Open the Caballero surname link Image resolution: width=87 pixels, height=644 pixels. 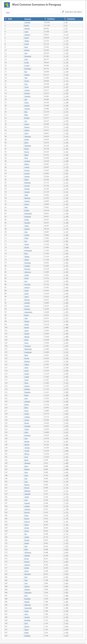click(27, 97)
